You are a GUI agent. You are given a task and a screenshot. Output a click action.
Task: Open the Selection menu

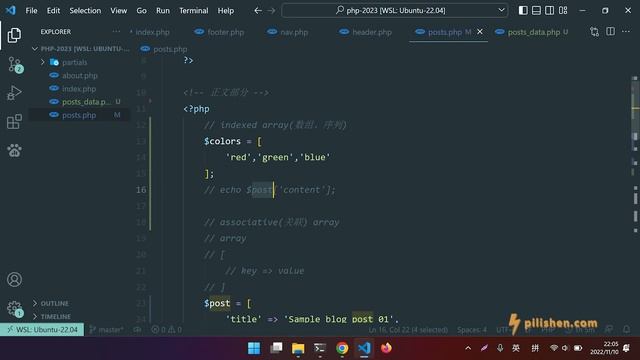(x=85, y=11)
